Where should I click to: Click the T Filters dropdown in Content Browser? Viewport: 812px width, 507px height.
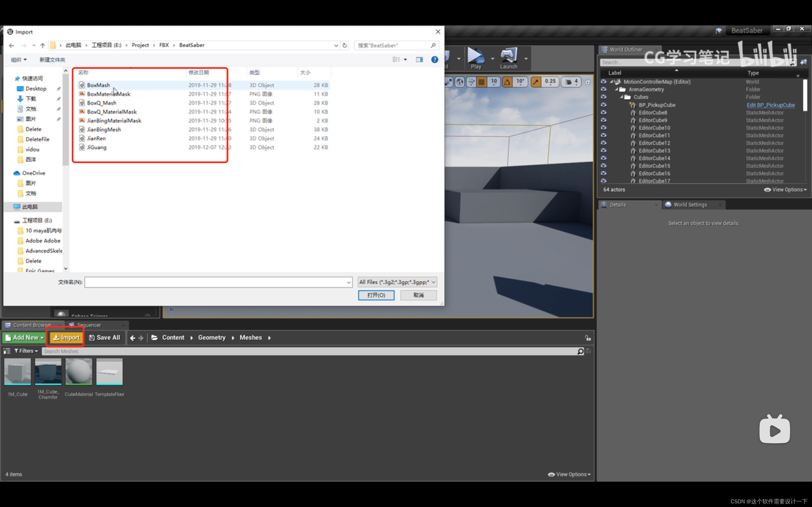pyautogui.click(x=24, y=351)
